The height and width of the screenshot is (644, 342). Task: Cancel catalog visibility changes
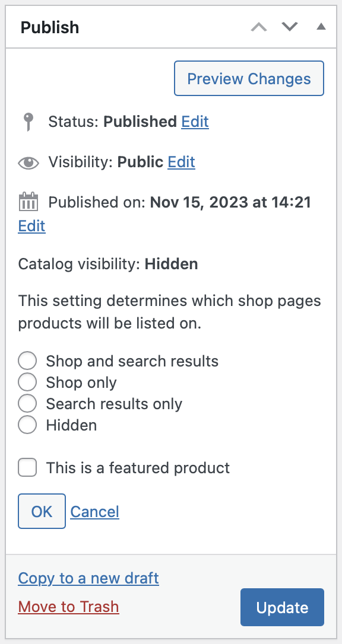click(x=95, y=512)
